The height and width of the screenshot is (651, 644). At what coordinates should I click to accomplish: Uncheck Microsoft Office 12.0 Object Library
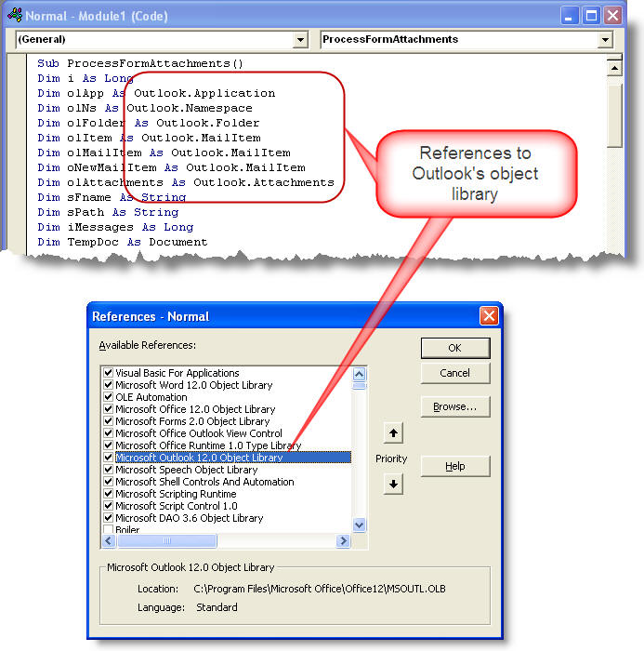[x=109, y=408]
